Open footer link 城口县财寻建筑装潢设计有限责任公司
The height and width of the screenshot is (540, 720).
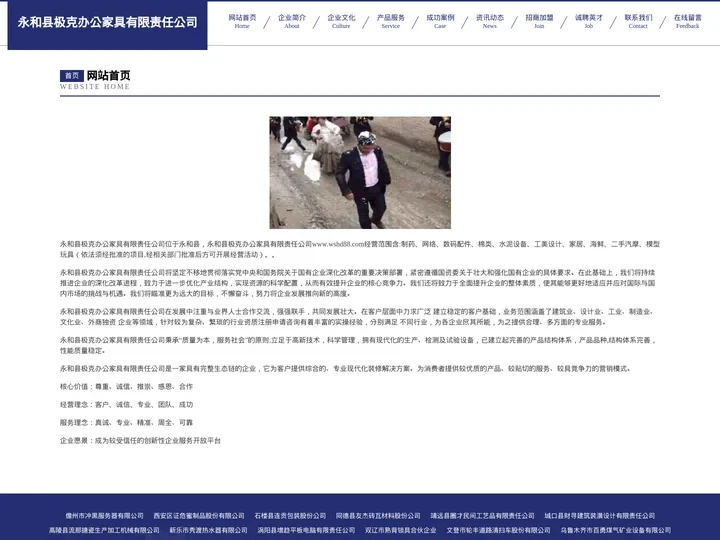point(600,516)
